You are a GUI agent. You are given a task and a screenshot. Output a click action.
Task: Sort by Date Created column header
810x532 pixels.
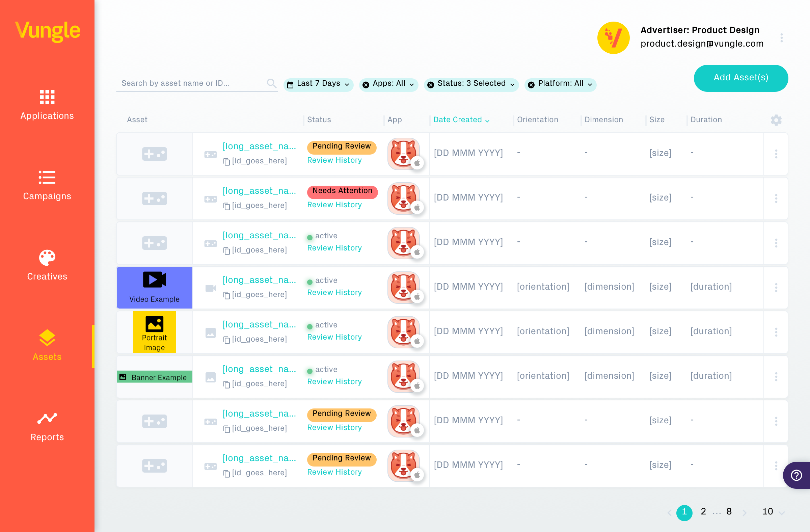(461, 120)
